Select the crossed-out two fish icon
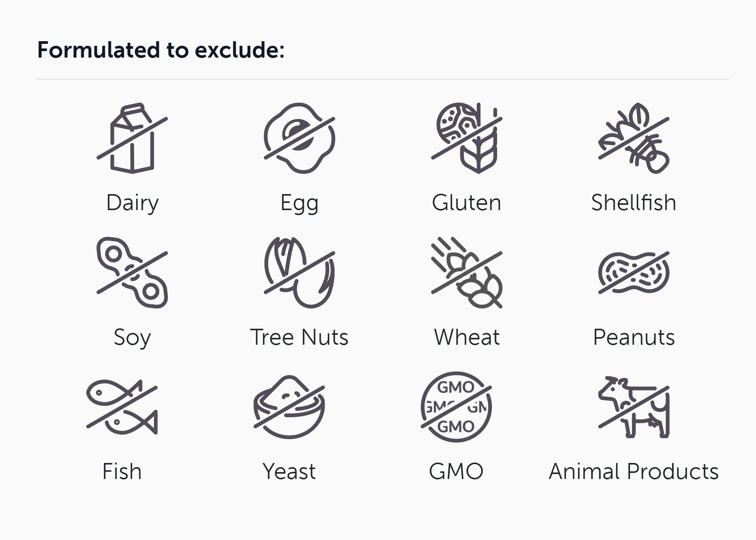The width and height of the screenshot is (756, 540). pos(122,407)
